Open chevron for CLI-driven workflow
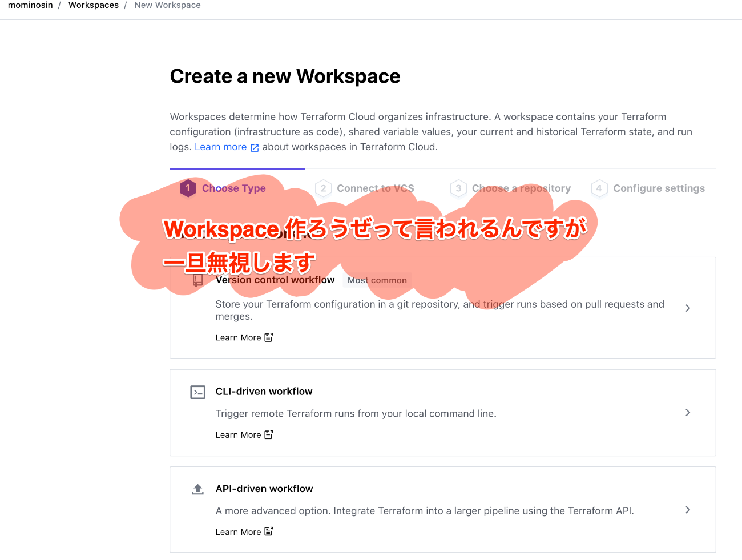The width and height of the screenshot is (742, 560). click(x=688, y=413)
